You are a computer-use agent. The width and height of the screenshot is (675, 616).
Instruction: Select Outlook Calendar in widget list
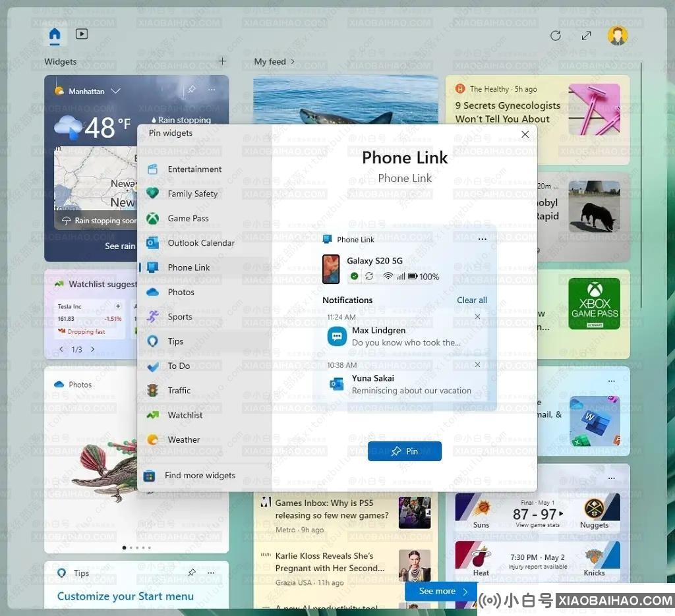tap(200, 243)
